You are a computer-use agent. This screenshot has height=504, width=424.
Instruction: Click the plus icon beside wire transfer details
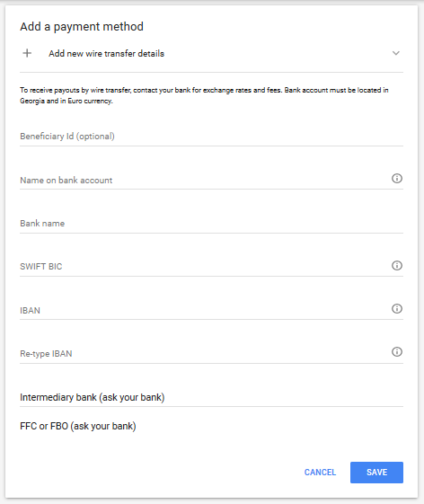[27, 53]
